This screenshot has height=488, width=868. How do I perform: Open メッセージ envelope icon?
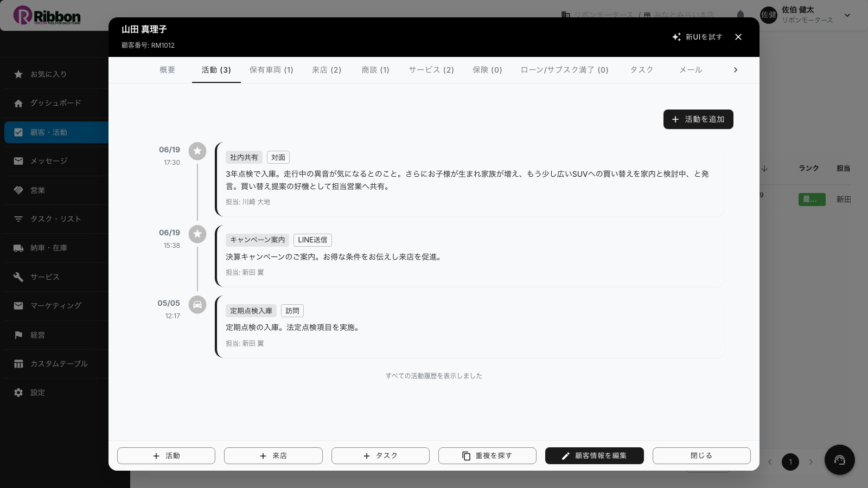point(18,161)
